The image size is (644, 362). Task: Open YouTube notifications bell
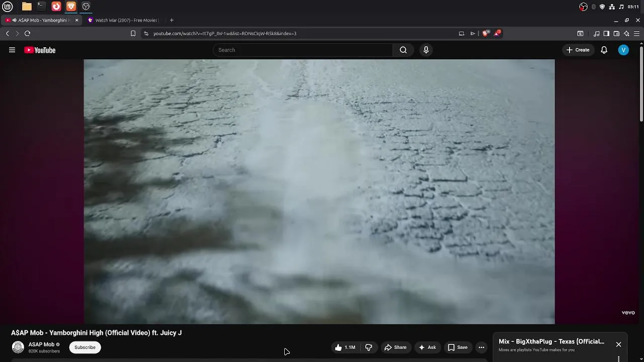click(604, 50)
